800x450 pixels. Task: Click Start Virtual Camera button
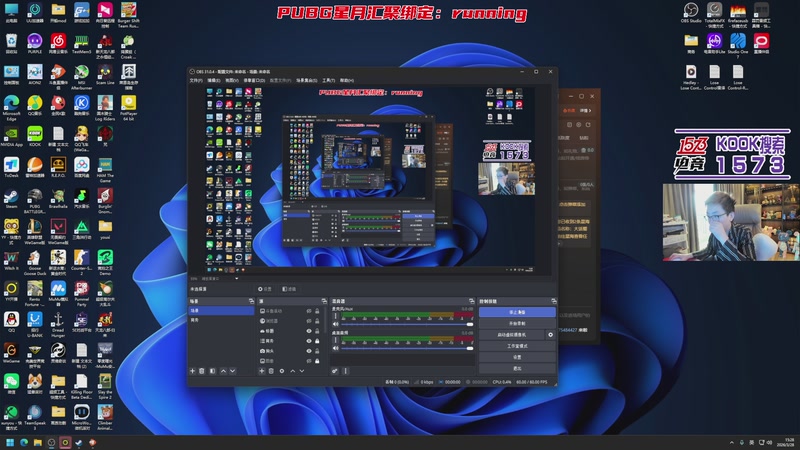(x=512, y=335)
